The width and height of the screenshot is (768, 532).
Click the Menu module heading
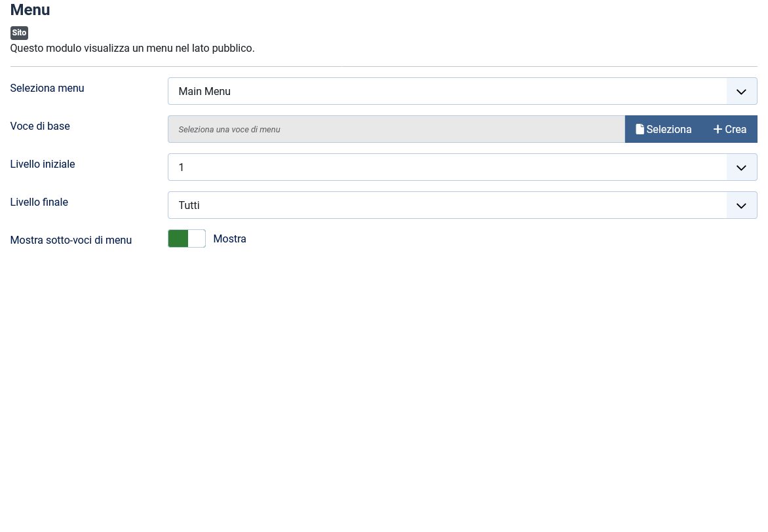(30, 10)
